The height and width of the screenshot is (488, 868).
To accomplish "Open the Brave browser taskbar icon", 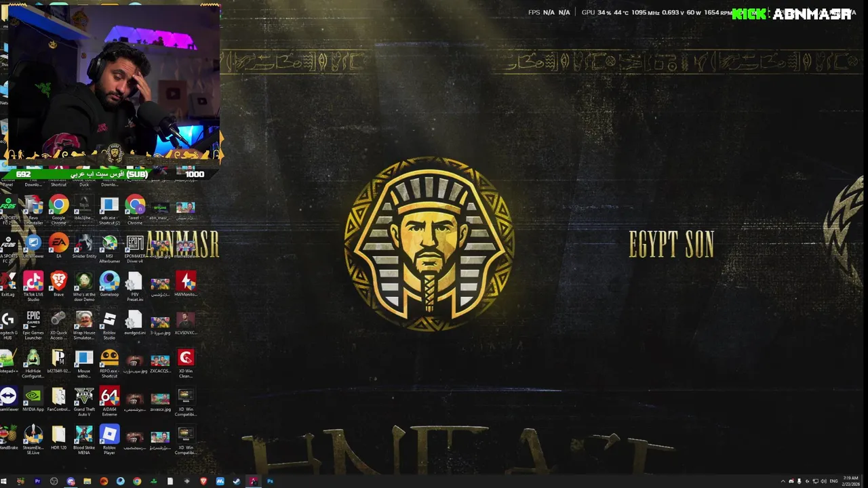I will (x=203, y=481).
